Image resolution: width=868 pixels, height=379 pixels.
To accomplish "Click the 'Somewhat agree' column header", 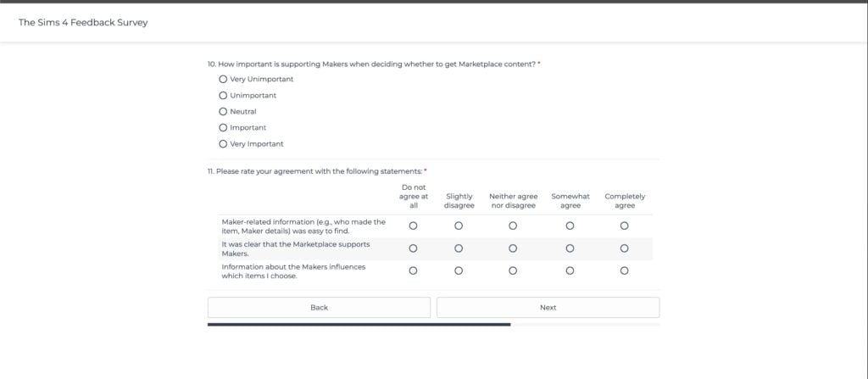I will tap(570, 201).
